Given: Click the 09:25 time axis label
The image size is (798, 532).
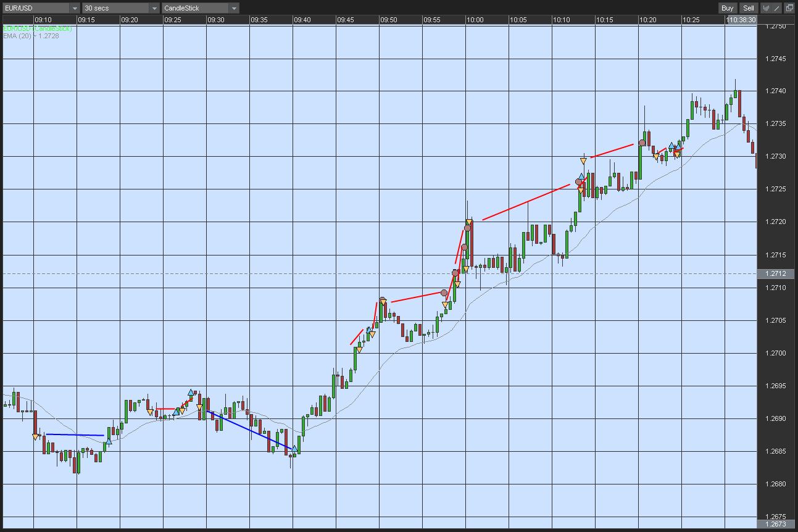Looking at the screenshot, I should 173,20.
